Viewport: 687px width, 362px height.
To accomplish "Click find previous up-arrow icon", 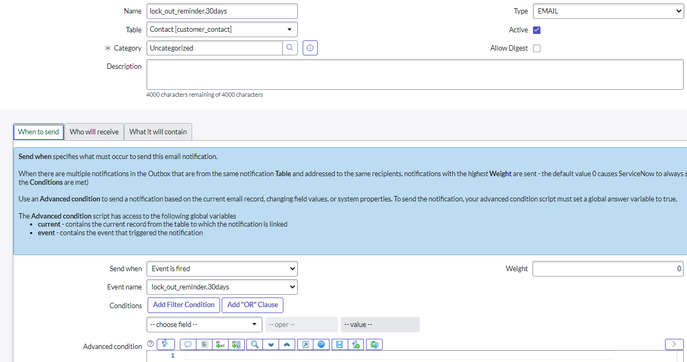I will [287, 344].
